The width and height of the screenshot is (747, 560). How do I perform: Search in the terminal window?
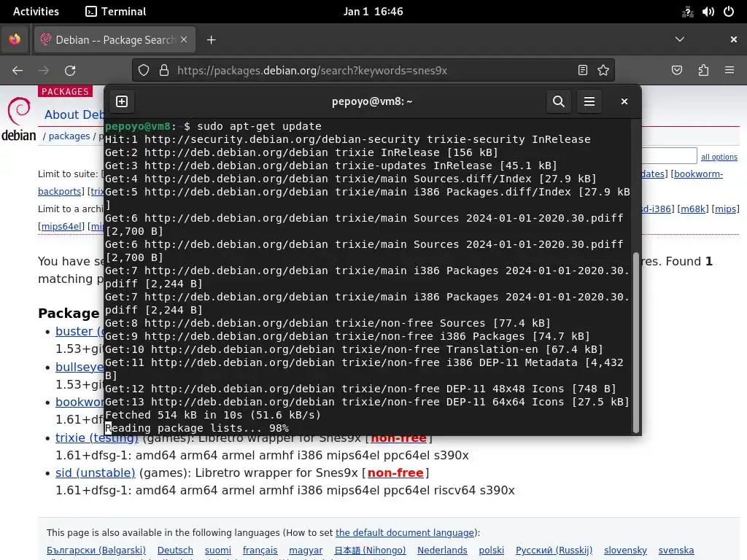(558, 101)
